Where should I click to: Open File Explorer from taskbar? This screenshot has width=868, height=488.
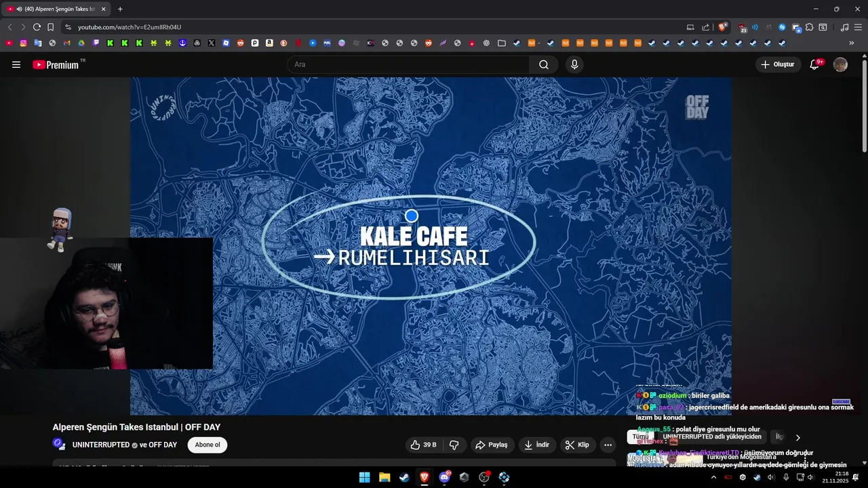[384, 477]
